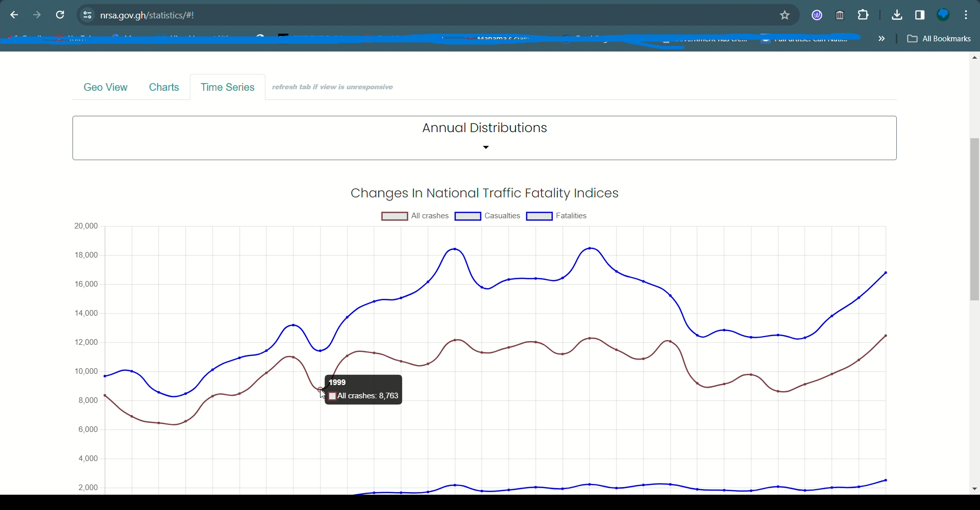Switch to the Charts tab
Image resolution: width=980 pixels, height=510 pixels.
click(164, 87)
